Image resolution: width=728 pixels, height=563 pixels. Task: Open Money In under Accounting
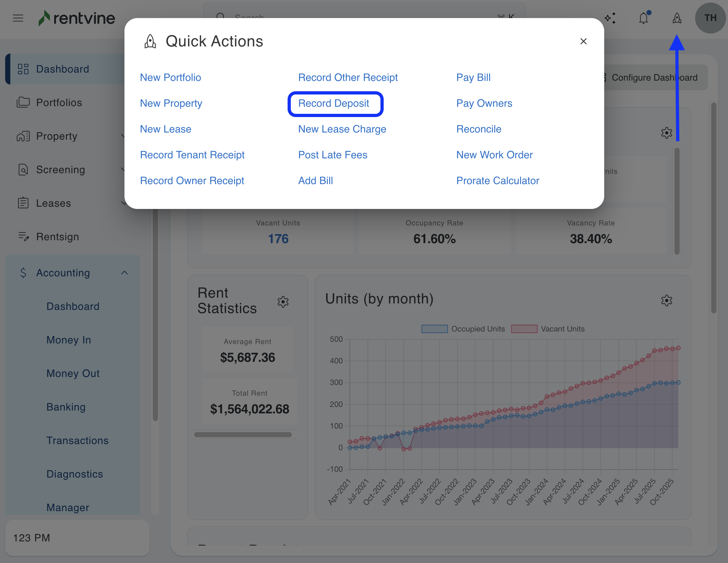69,340
